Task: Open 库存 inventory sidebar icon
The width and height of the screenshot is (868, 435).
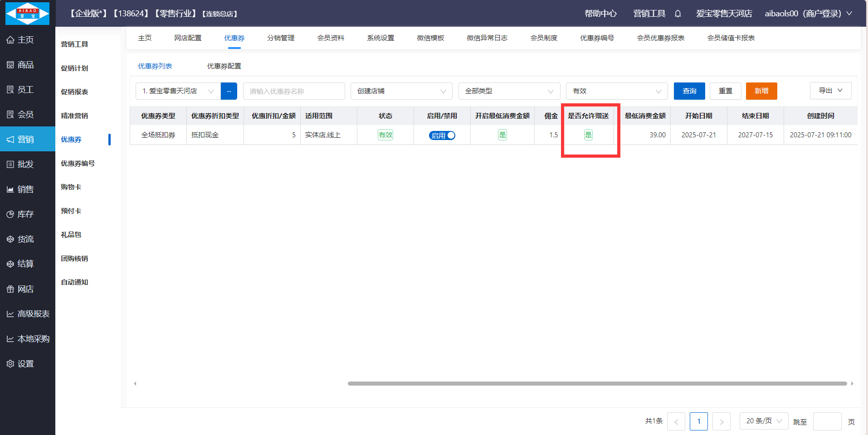Action: 10,214
